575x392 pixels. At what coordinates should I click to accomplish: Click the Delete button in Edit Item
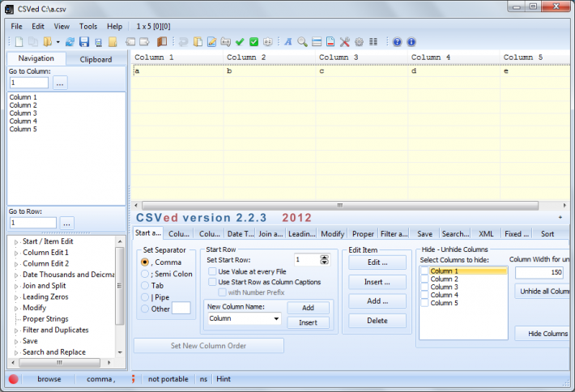click(377, 321)
